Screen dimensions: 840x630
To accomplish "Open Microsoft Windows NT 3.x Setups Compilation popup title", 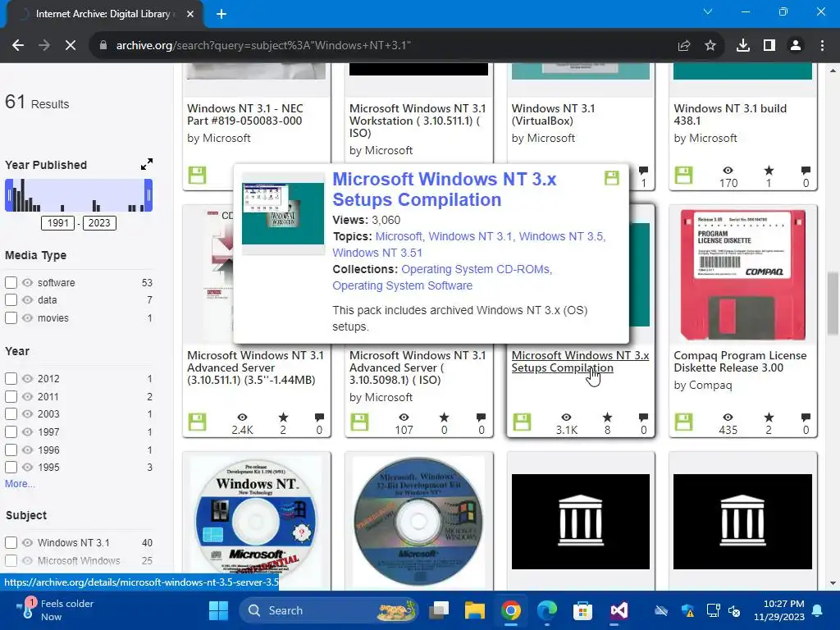I will [x=444, y=189].
